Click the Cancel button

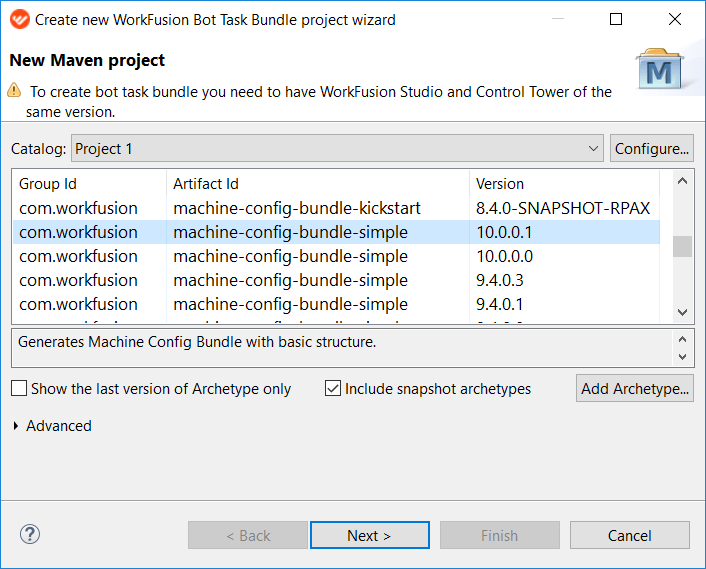pyautogui.click(x=629, y=535)
